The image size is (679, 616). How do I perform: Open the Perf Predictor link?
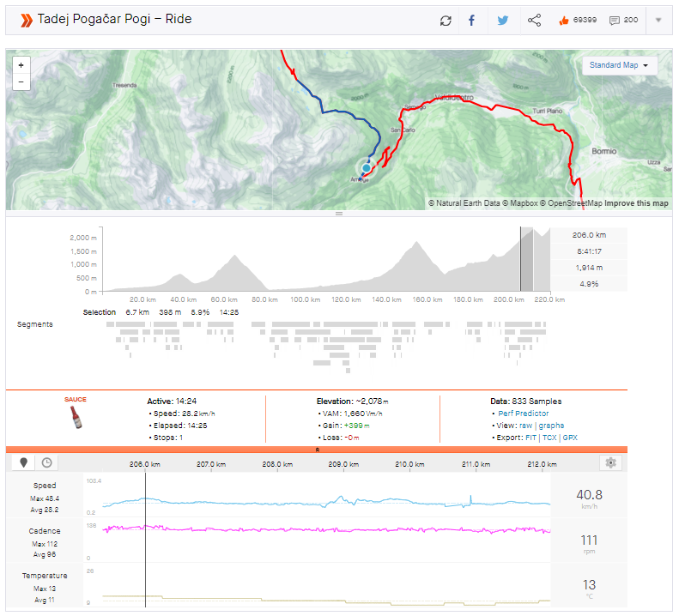point(523,414)
